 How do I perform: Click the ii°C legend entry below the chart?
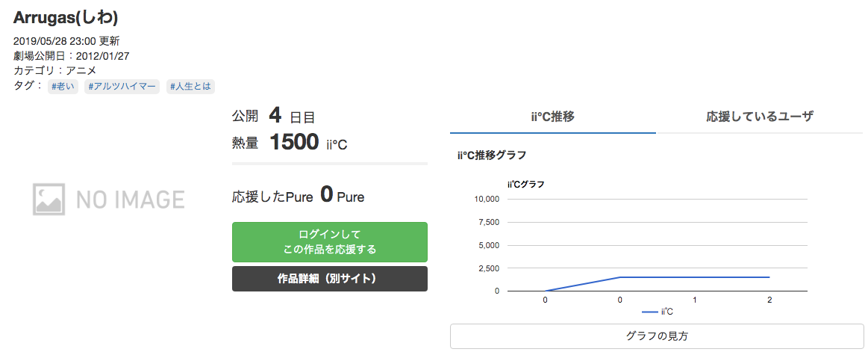pos(658,312)
